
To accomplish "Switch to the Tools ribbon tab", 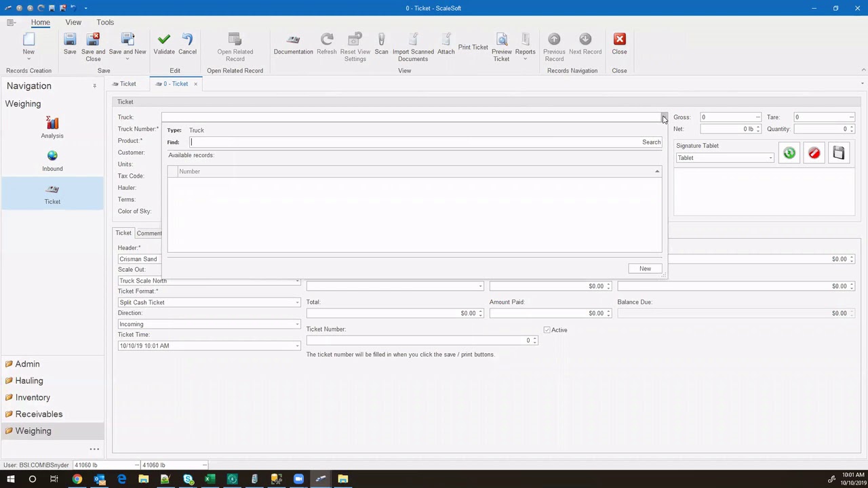I will [x=105, y=22].
